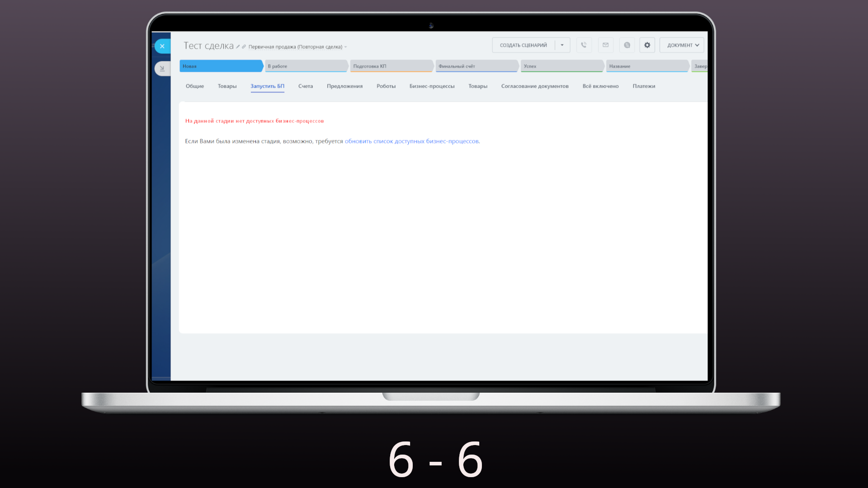Click the chat message icon
Image resolution: width=868 pixels, height=488 pixels.
click(x=627, y=45)
